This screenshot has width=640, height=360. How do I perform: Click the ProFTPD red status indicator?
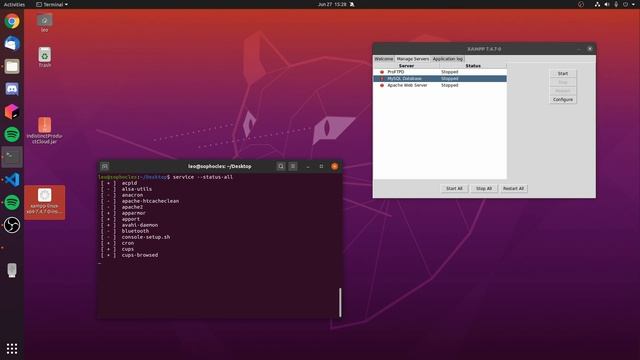[382, 72]
